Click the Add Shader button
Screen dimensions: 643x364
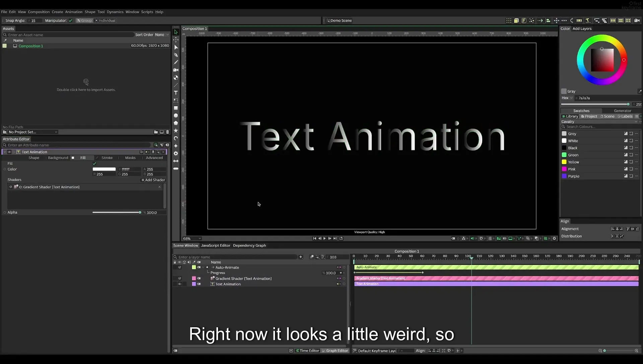pos(153,180)
